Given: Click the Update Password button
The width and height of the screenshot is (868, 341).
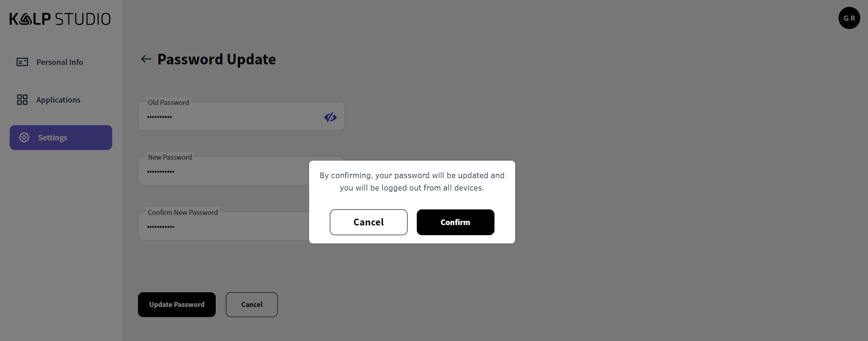Looking at the screenshot, I should pyautogui.click(x=177, y=305).
